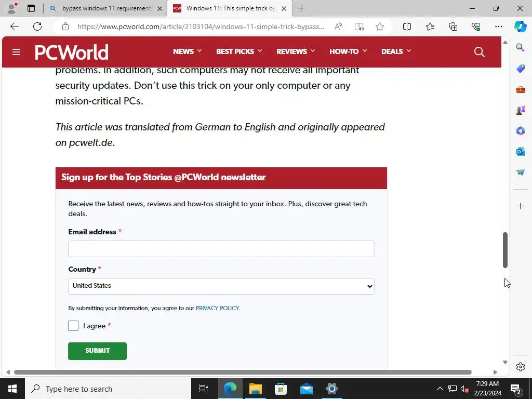Click the vertical page scrollbar thumb
The height and width of the screenshot is (399, 532).
[x=505, y=250]
